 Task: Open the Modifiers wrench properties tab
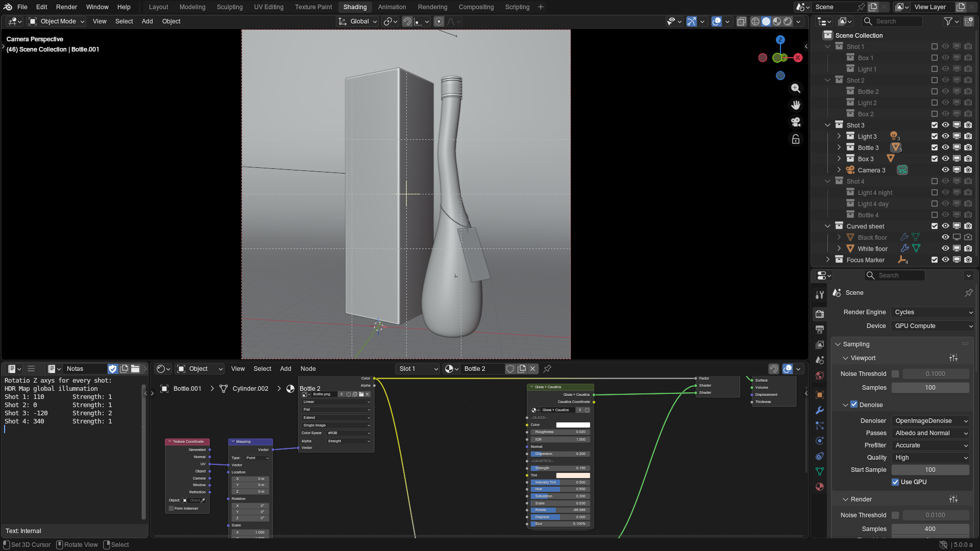point(820,410)
